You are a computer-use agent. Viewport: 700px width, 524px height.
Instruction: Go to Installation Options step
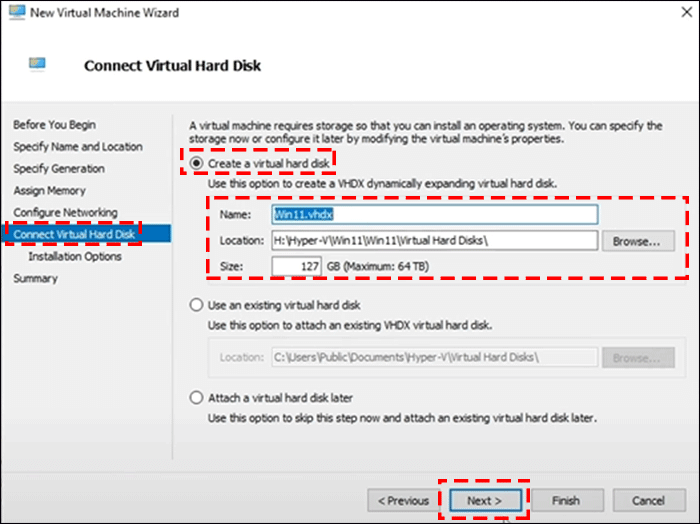click(75, 257)
